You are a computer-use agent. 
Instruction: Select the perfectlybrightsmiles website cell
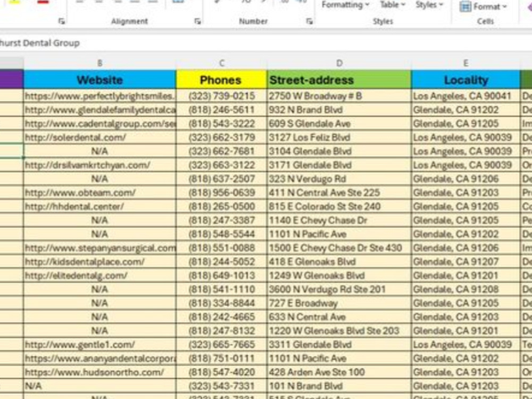pyautogui.click(x=100, y=96)
